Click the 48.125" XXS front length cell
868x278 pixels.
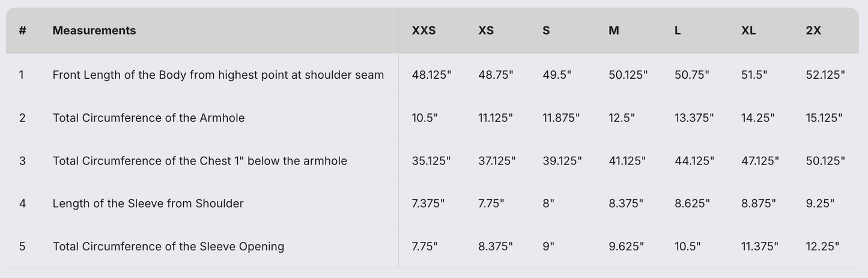[x=431, y=75]
